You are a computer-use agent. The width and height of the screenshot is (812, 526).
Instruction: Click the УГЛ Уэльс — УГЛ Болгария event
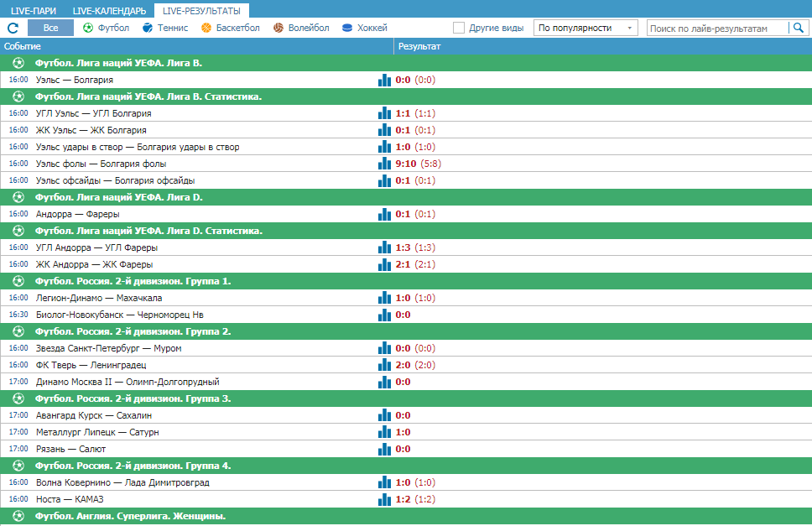click(94, 113)
